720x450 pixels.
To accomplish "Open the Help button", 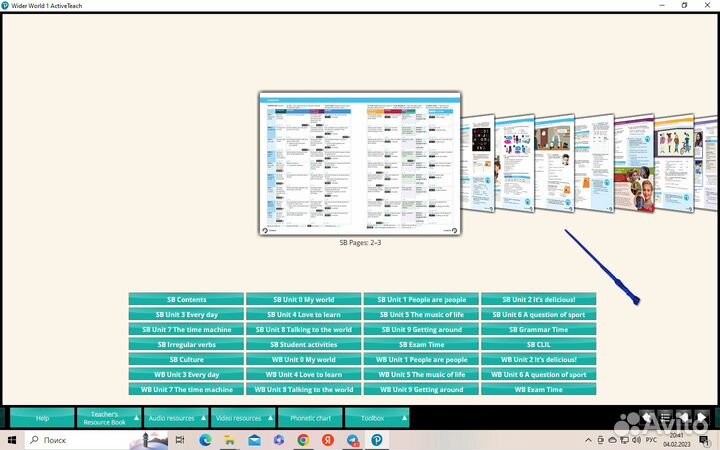I will 42,418.
